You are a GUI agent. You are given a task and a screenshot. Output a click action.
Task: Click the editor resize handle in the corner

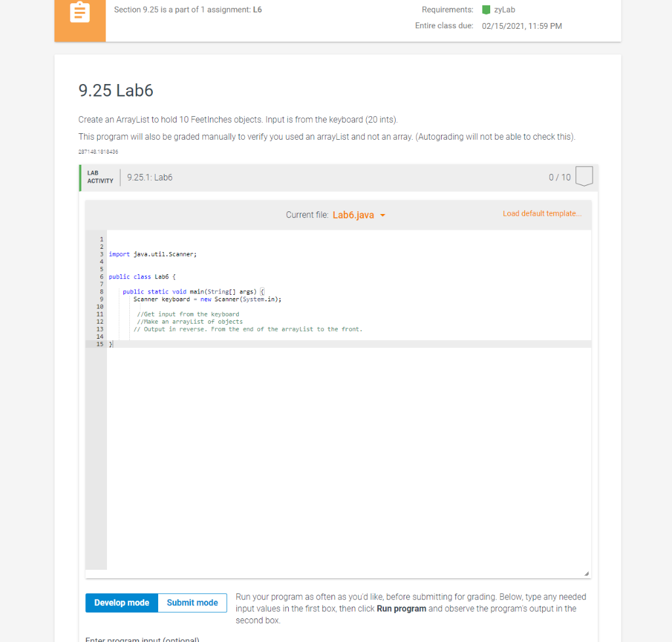(x=587, y=573)
